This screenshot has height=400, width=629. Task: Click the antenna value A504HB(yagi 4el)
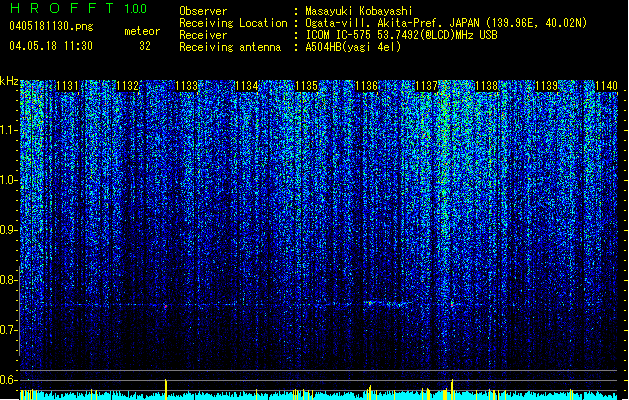pyautogui.click(x=353, y=47)
